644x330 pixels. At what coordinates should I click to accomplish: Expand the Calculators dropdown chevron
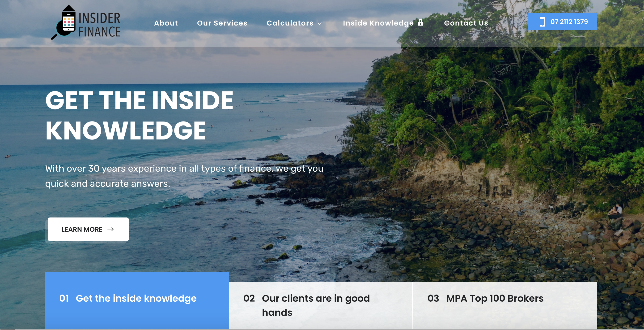[x=320, y=24]
